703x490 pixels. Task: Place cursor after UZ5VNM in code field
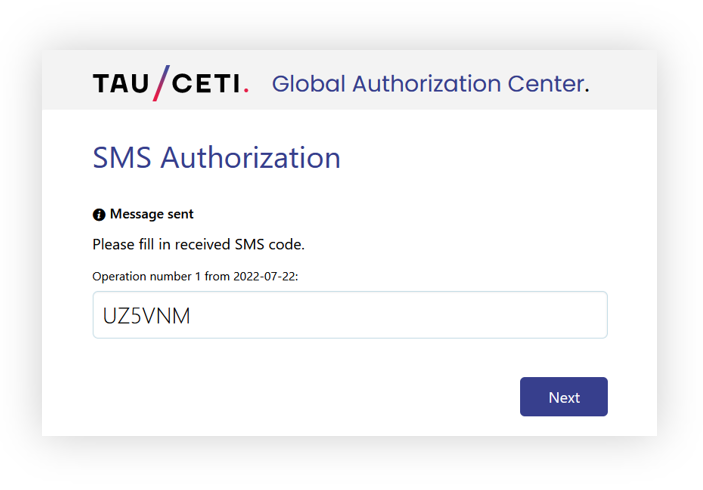192,316
